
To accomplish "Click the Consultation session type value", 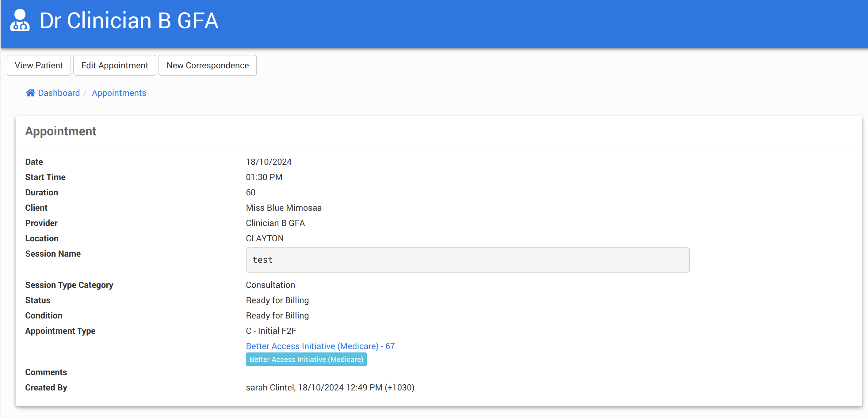I will click(270, 285).
